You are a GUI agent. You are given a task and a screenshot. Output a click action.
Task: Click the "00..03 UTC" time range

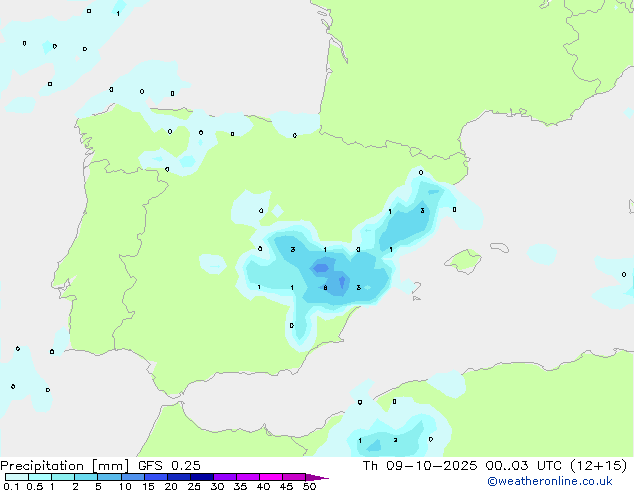(x=523, y=466)
